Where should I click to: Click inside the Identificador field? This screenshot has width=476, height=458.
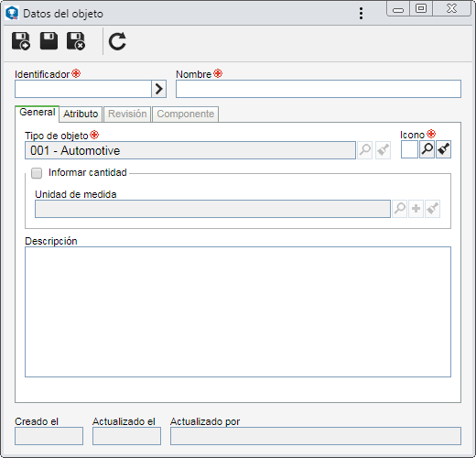(83, 89)
